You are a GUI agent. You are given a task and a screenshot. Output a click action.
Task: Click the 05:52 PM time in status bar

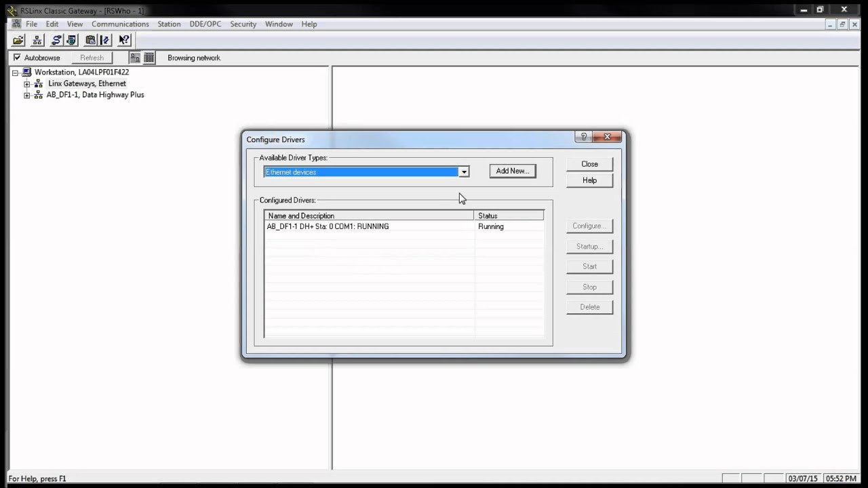pos(840,479)
